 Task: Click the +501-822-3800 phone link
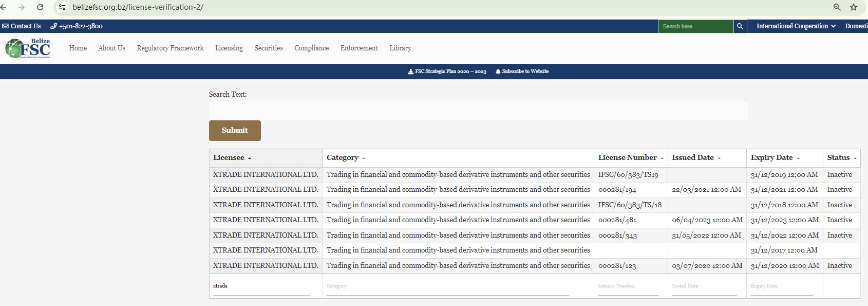click(x=77, y=26)
